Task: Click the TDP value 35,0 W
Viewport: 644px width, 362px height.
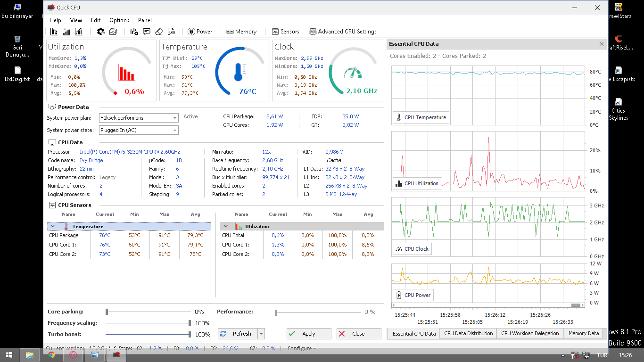Action: [350, 116]
